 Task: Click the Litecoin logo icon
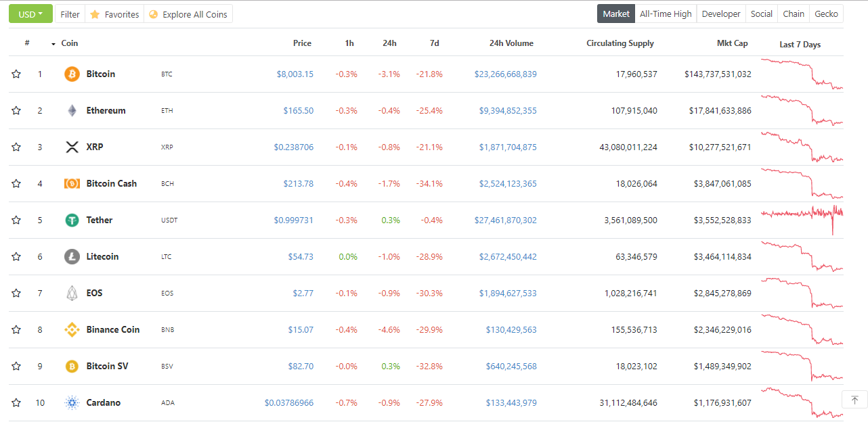pyautogui.click(x=72, y=257)
